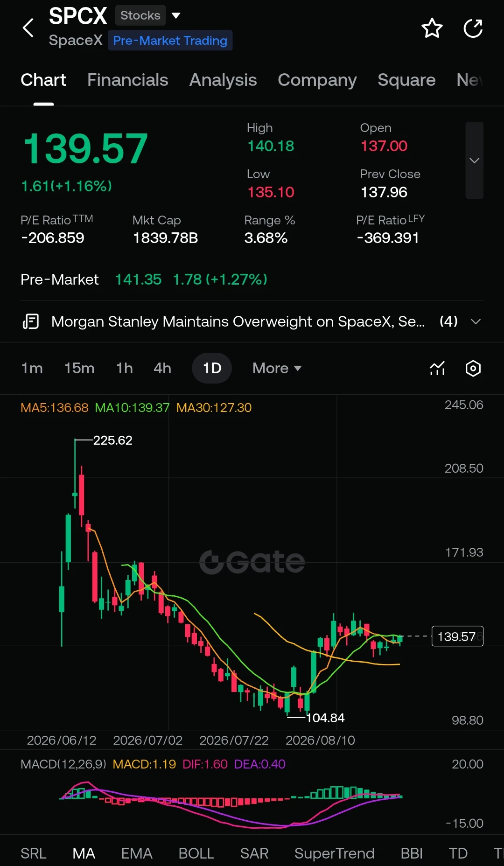Open the Morgan Stanley Overweight news headline
Image resolution: width=504 pixels, height=866 pixels.
point(238,321)
